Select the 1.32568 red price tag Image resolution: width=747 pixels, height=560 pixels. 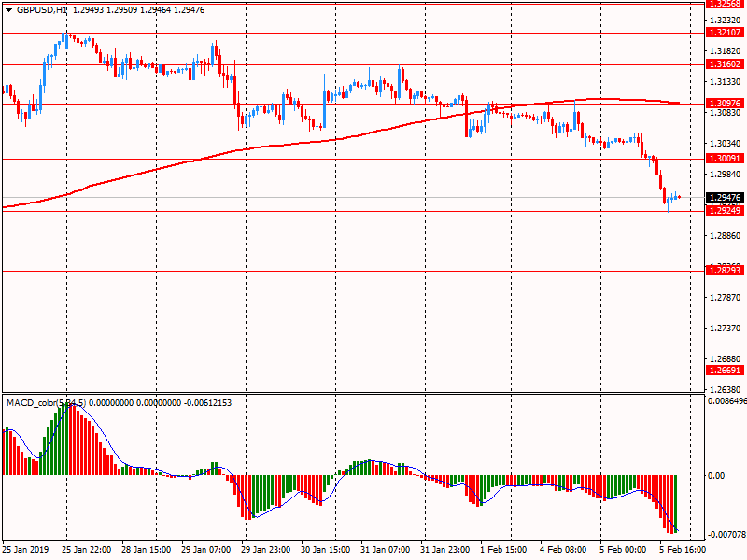(726, 3)
